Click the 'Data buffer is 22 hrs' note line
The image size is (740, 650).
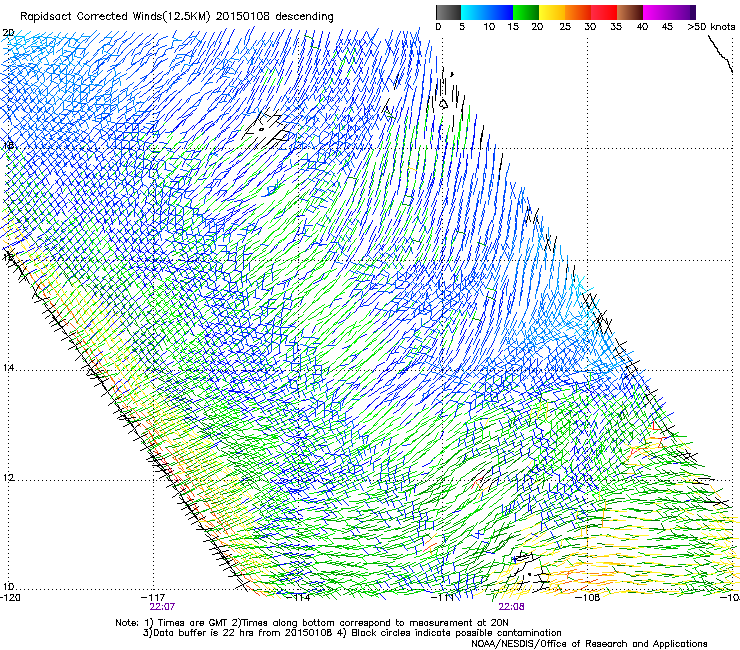[x=236, y=633]
